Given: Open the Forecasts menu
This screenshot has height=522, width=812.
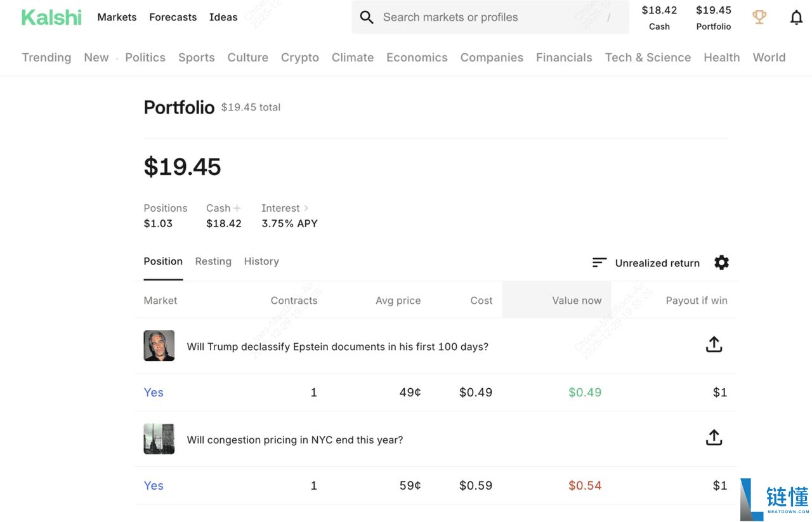Looking at the screenshot, I should pyautogui.click(x=173, y=17).
